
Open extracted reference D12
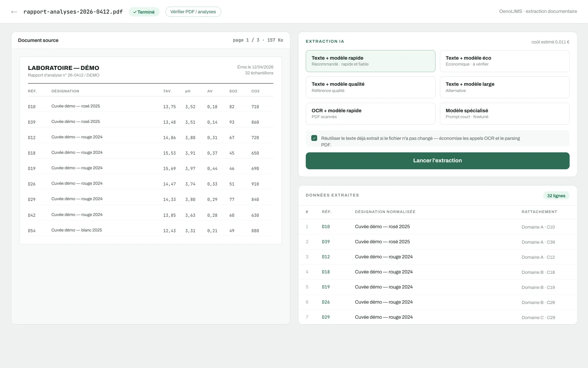point(326,257)
